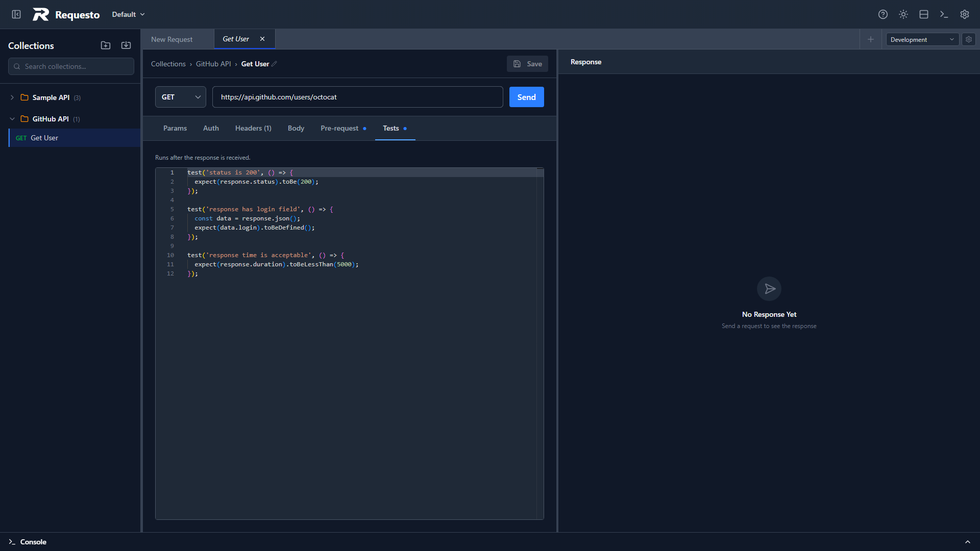Open the Auth tab
Viewport: 980px width, 551px height.
tap(211, 128)
